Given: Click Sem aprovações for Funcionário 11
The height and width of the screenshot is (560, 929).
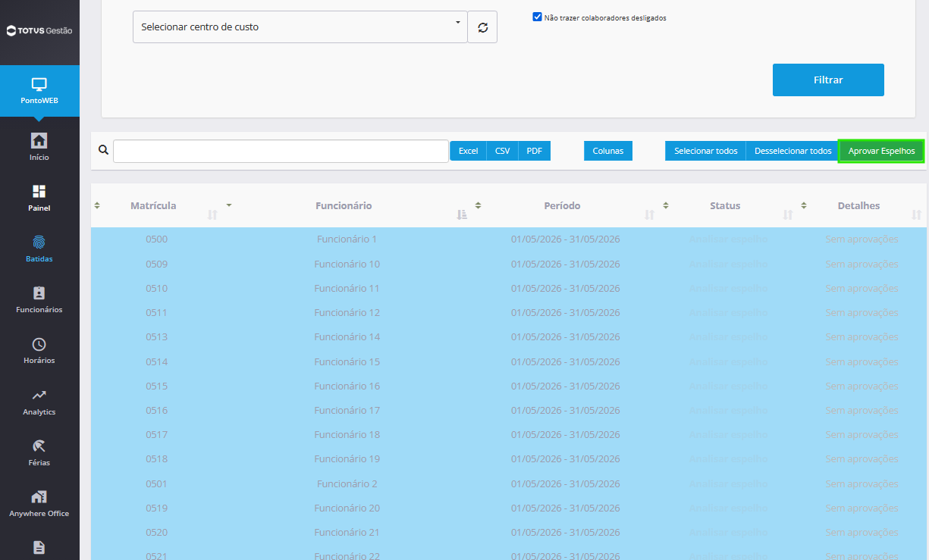Looking at the screenshot, I should pyautogui.click(x=862, y=288).
